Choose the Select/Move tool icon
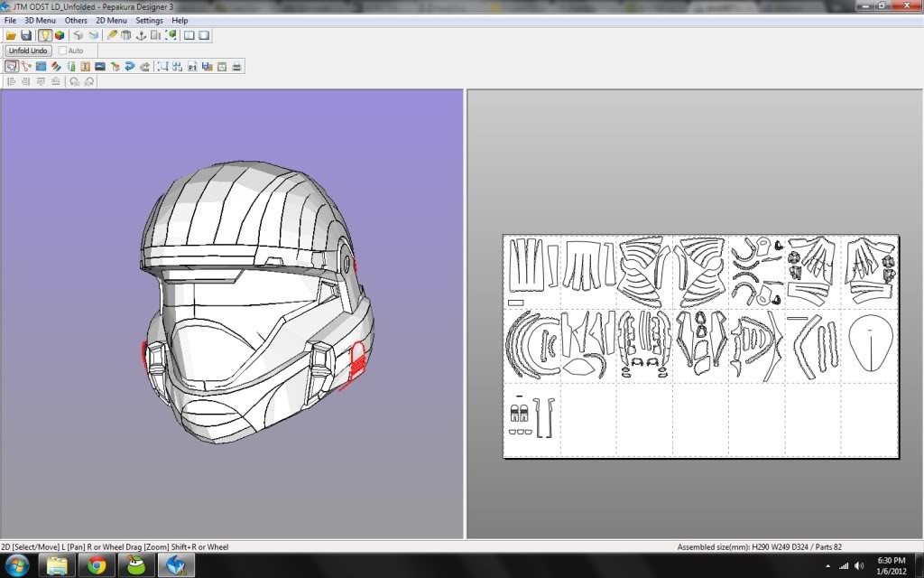Viewport: 924px width, 578px height. [x=11, y=66]
